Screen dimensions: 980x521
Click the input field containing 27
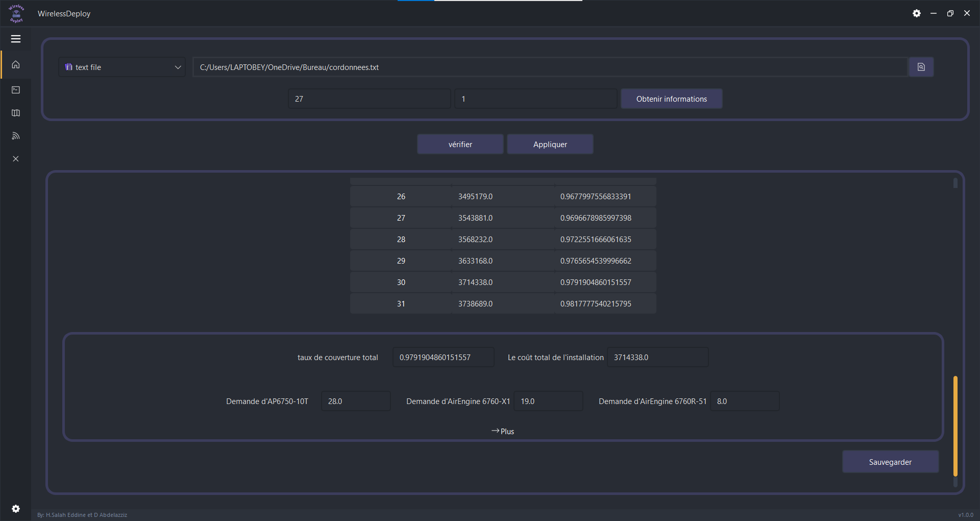point(369,99)
